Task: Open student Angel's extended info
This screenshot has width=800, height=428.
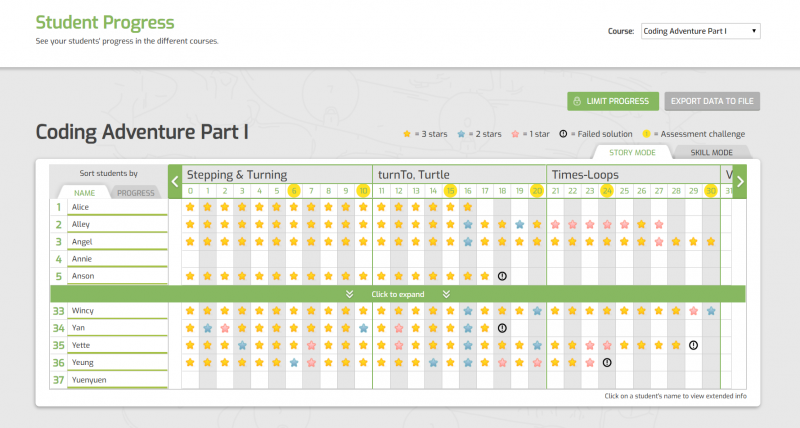Action: pyautogui.click(x=82, y=242)
